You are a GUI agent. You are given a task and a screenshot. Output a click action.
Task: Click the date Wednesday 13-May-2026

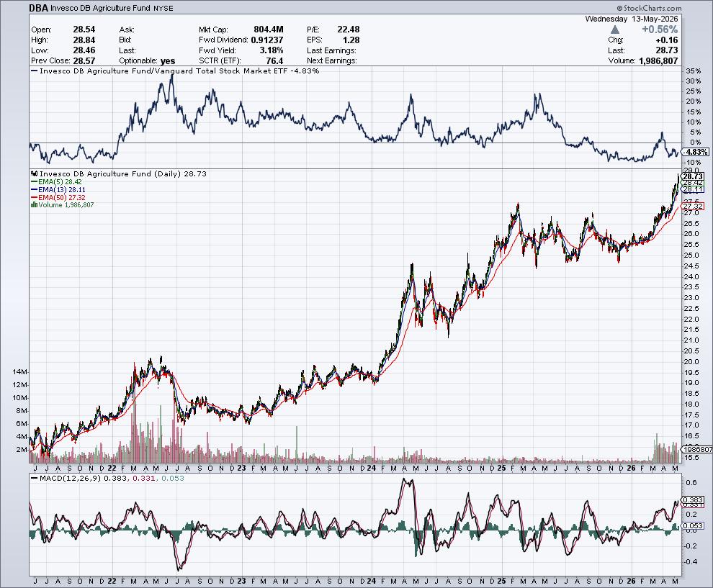[x=631, y=19]
